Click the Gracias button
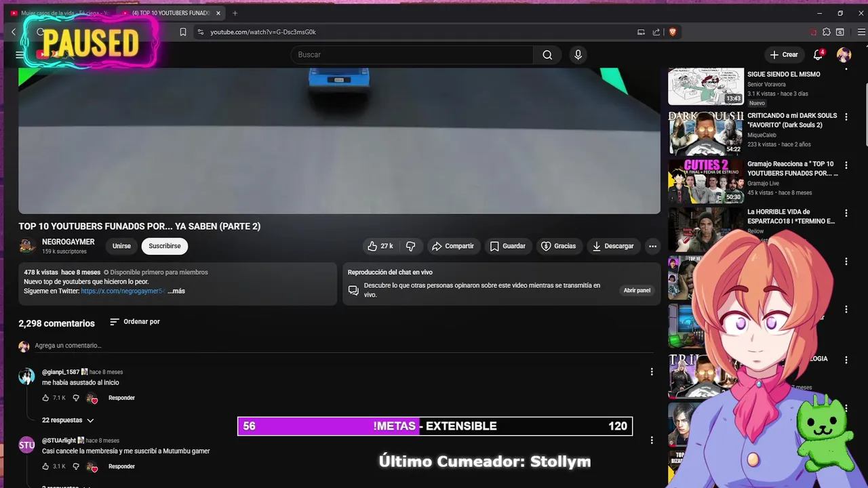 (x=558, y=246)
